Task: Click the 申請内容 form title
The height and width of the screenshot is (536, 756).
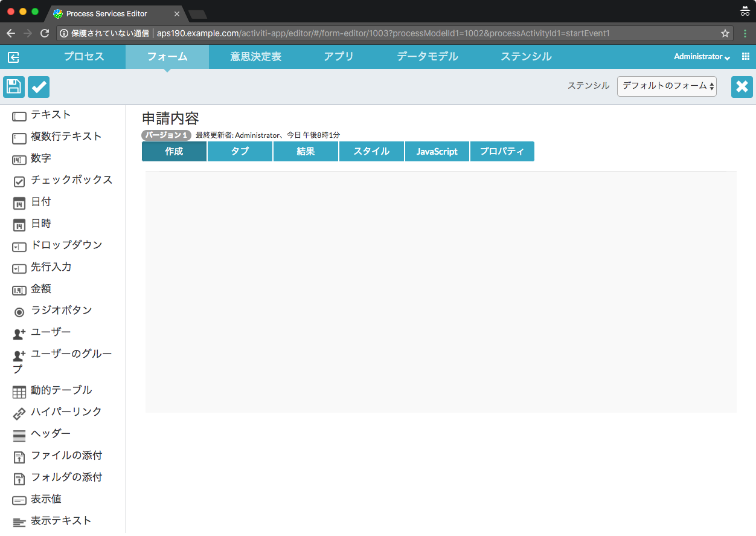Action: point(170,118)
